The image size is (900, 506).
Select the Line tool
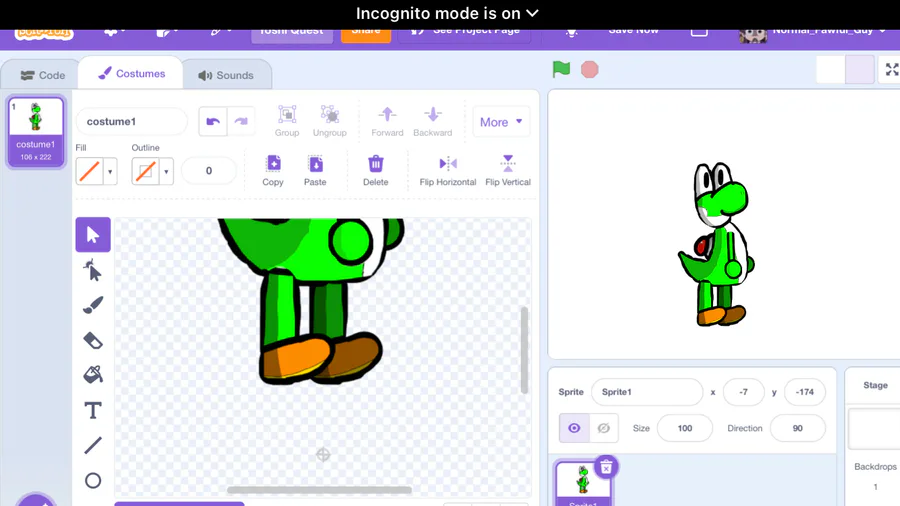click(x=93, y=445)
